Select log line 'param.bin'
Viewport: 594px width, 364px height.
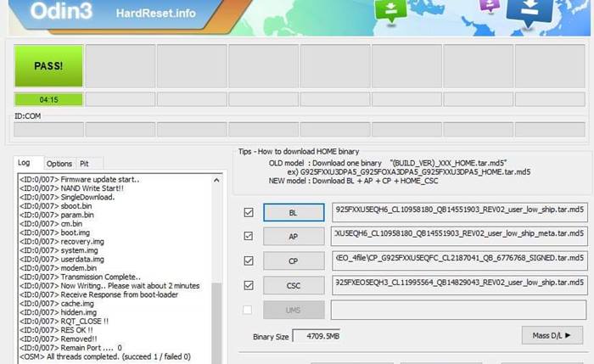click(57, 215)
